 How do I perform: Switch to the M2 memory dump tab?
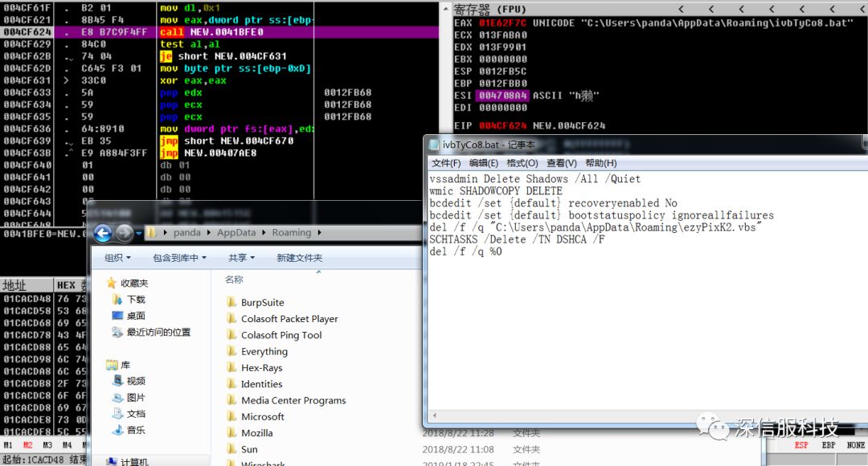click(28, 444)
